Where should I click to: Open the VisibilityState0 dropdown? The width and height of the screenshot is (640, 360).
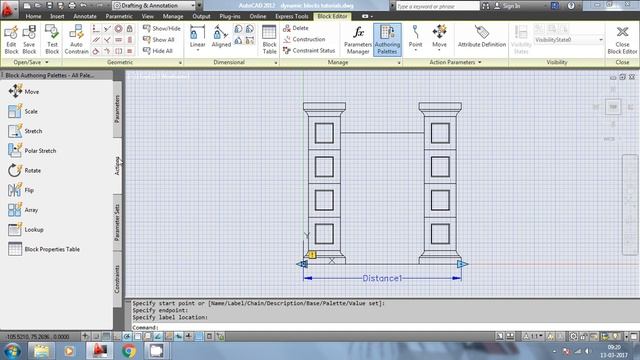(x=569, y=40)
